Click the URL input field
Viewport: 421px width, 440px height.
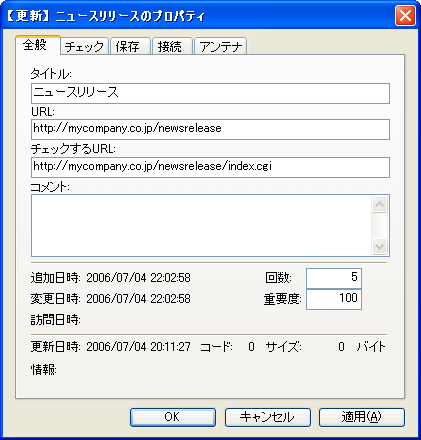coord(210,129)
